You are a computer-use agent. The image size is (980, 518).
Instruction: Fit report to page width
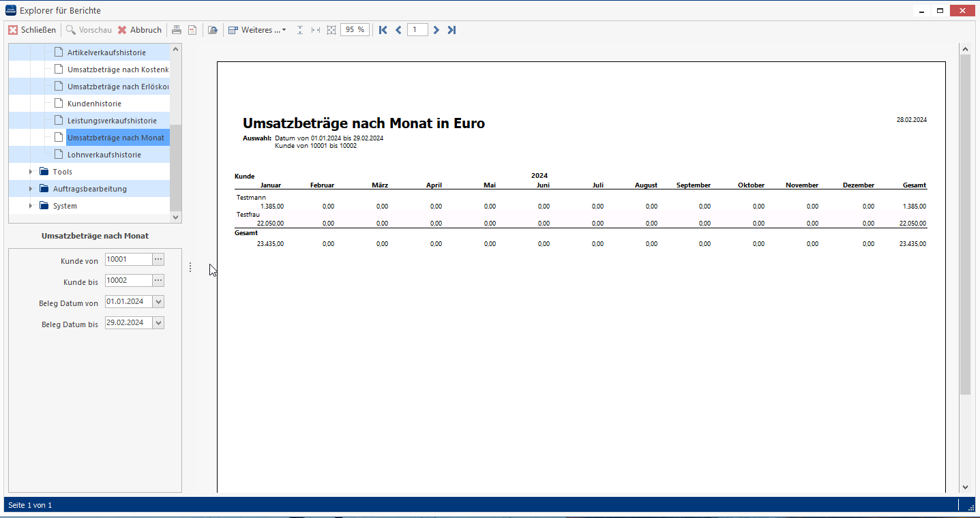tap(316, 30)
